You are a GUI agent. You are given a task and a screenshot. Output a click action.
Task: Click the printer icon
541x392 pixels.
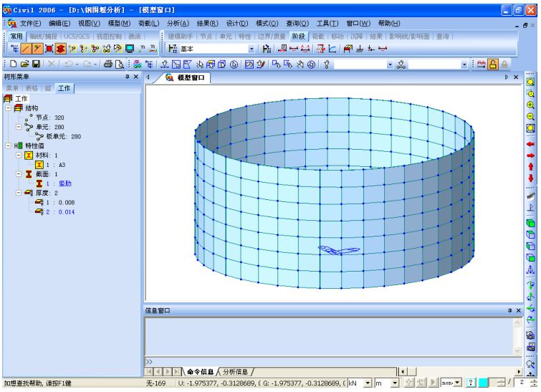coord(108,64)
